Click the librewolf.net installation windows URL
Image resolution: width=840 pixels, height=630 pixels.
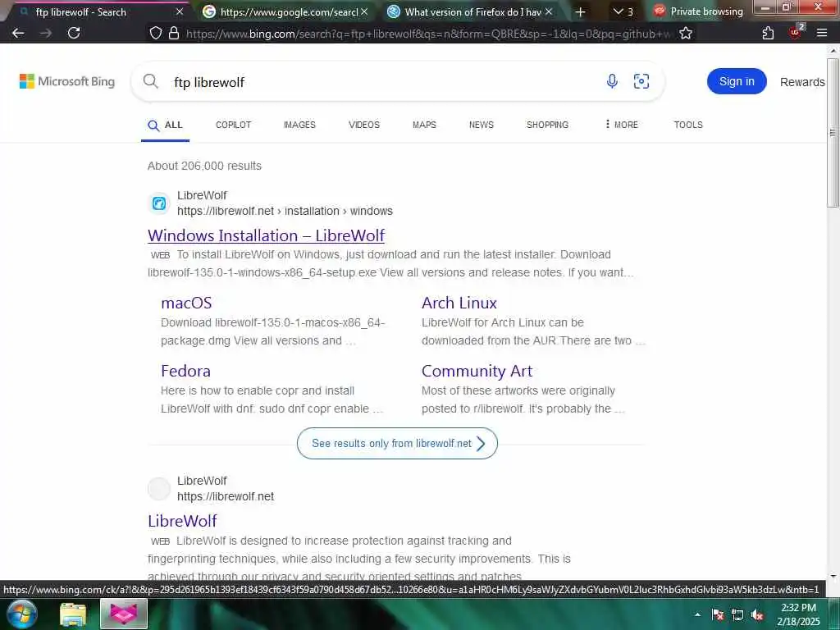coord(285,211)
